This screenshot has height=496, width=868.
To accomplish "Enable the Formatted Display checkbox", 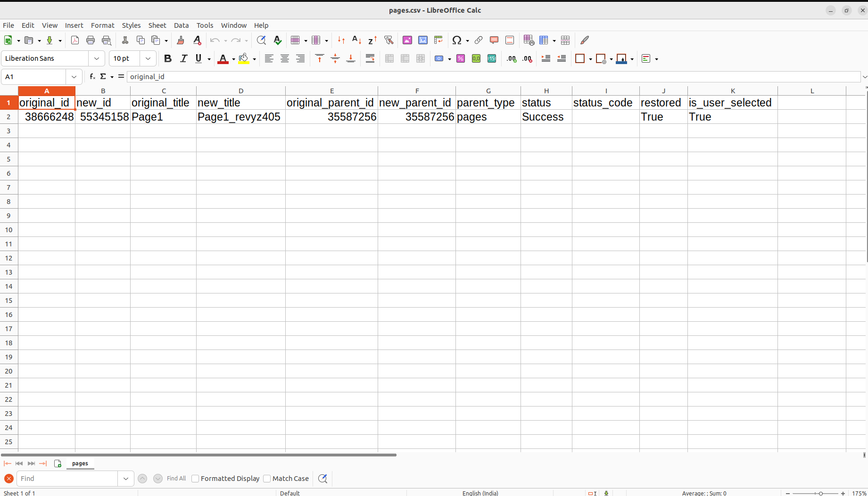I will [x=195, y=479].
